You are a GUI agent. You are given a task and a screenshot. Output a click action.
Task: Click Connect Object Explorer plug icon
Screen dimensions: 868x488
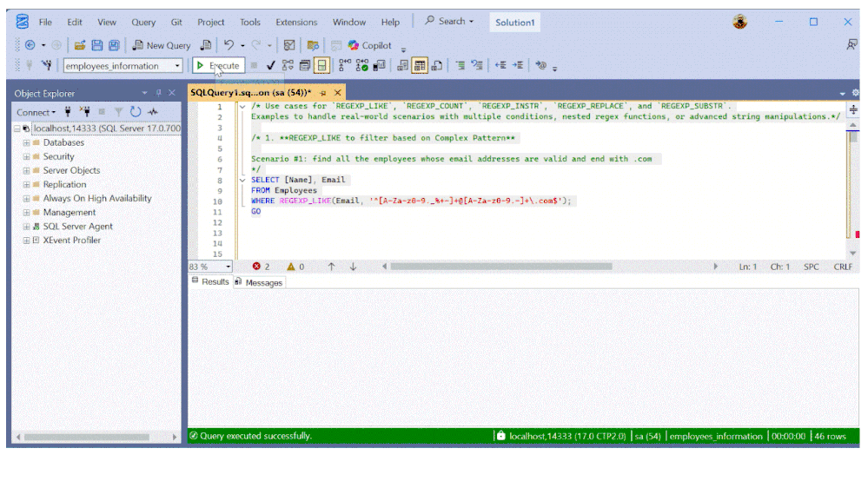click(x=68, y=112)
